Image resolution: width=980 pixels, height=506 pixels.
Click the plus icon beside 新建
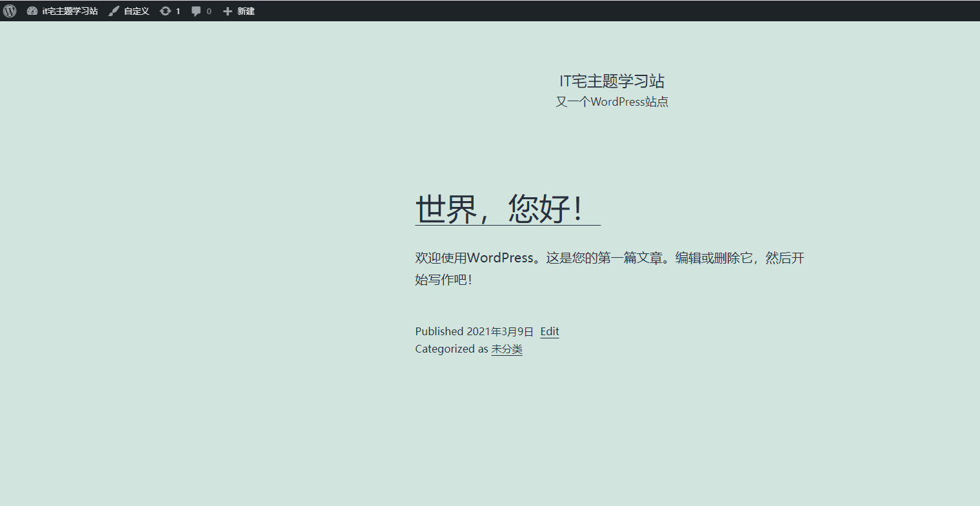[227, 11]
